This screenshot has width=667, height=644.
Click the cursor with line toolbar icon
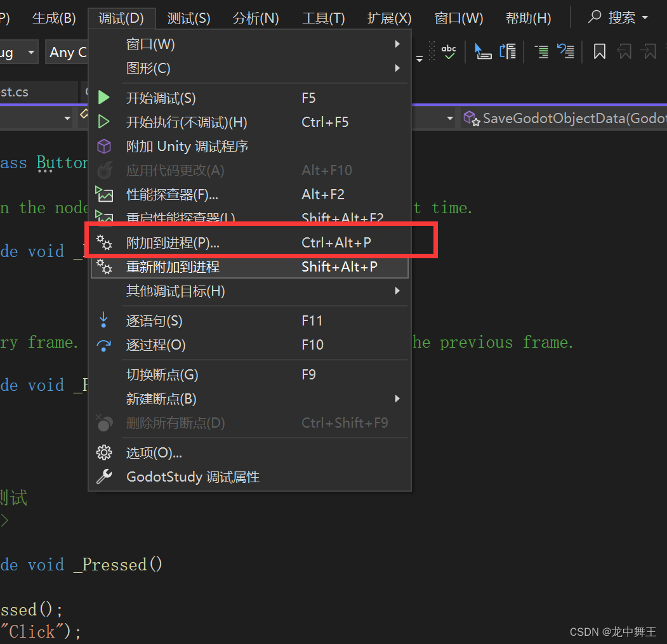[483, 52]
